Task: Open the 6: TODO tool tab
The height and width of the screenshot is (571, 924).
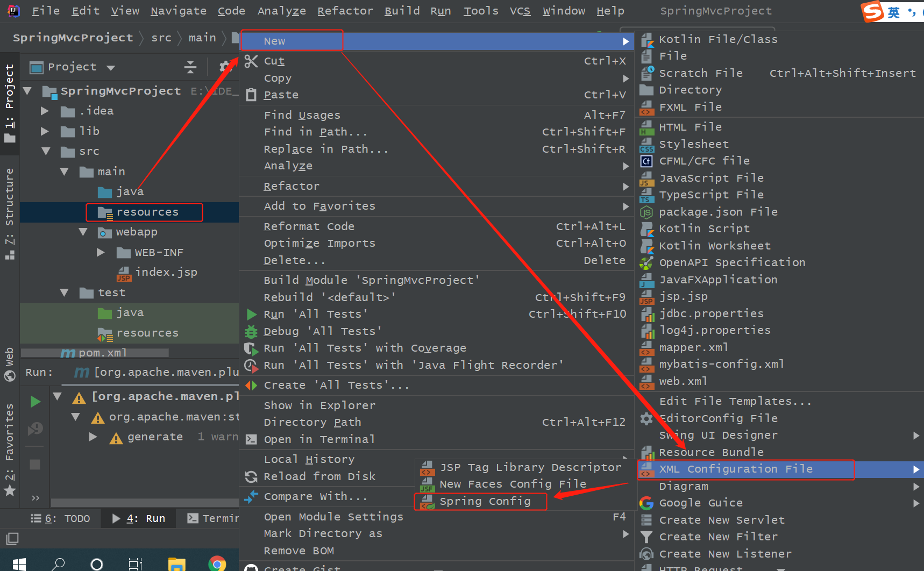Action: coord(60,519)
